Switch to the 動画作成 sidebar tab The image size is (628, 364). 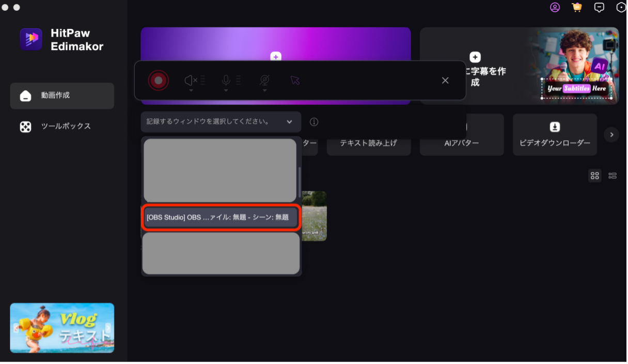62,96
